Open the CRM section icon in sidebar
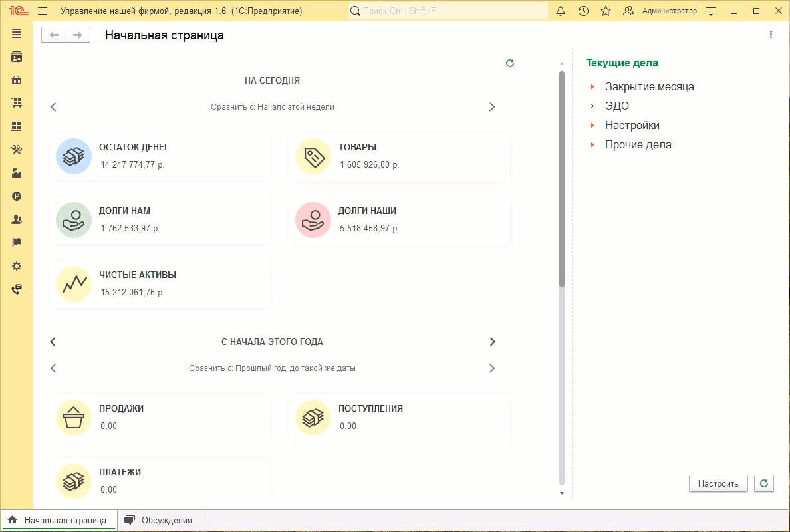The width and height of the screenshot is (790, 532). (17, 57)
